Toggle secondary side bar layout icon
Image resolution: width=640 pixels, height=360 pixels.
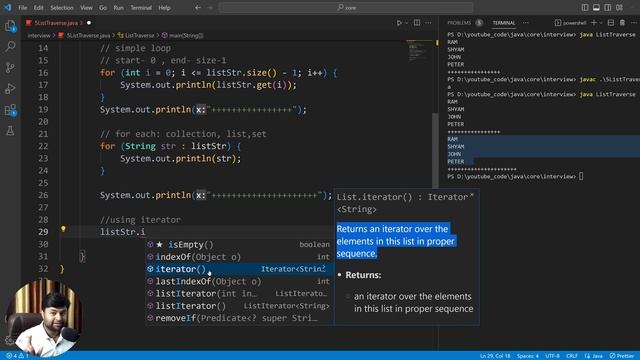pos(608,7)
